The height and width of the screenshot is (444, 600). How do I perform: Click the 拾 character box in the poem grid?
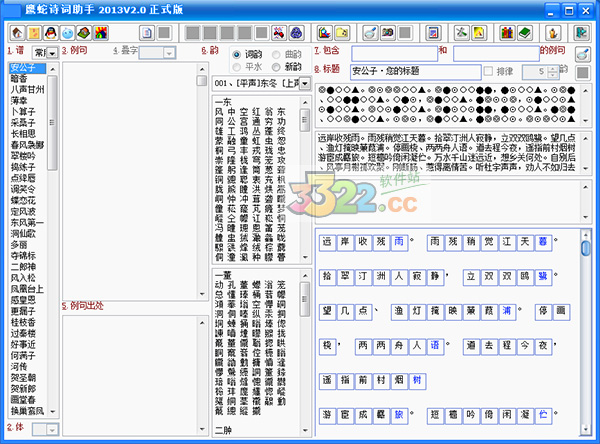point(327,277)
